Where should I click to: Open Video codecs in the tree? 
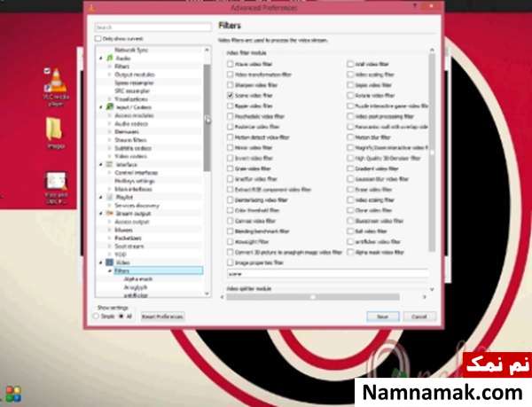pyautogui.click(x=130, y=156)
